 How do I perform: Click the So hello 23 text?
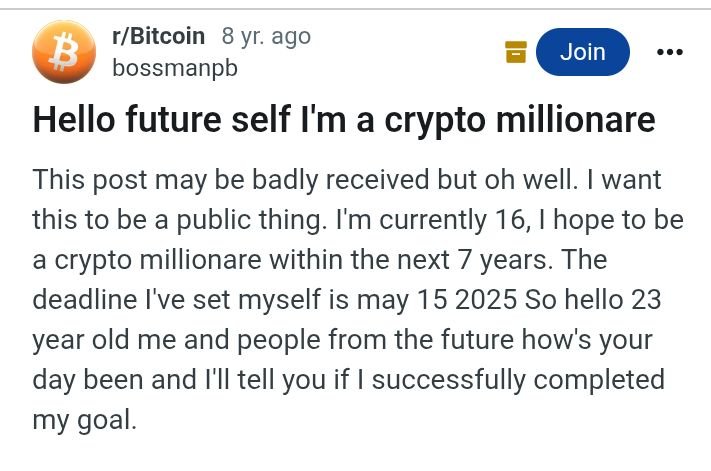[x=593, y=300]
